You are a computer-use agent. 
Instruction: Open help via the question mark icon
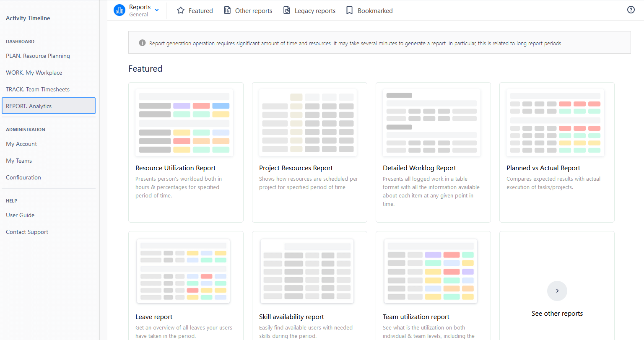coord(631,10)
